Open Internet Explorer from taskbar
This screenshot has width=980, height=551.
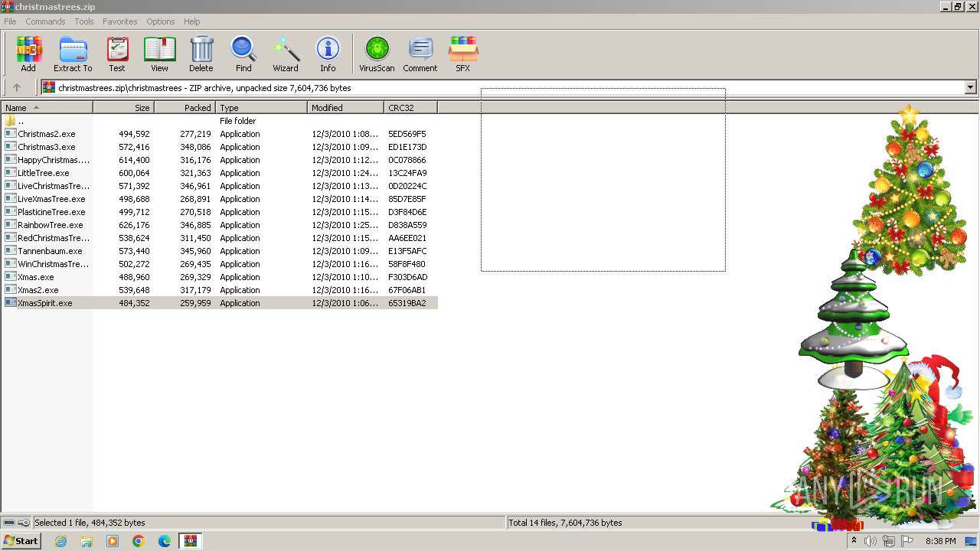[x=60, y=541]
